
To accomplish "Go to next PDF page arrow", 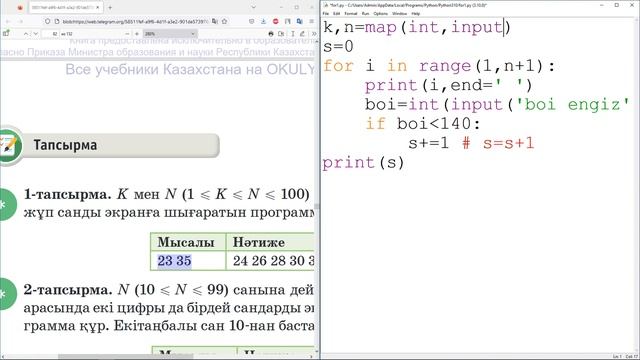I will 36,34.
